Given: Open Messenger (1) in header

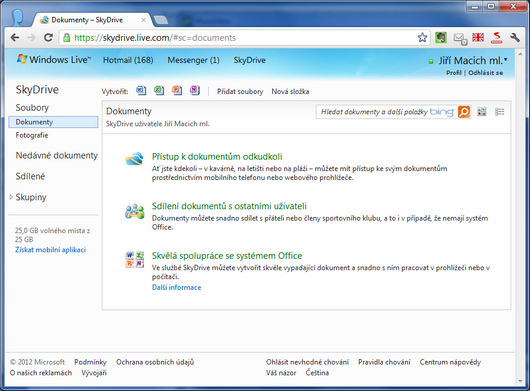Looking at the screenshot, I should (x=193, y=60).
